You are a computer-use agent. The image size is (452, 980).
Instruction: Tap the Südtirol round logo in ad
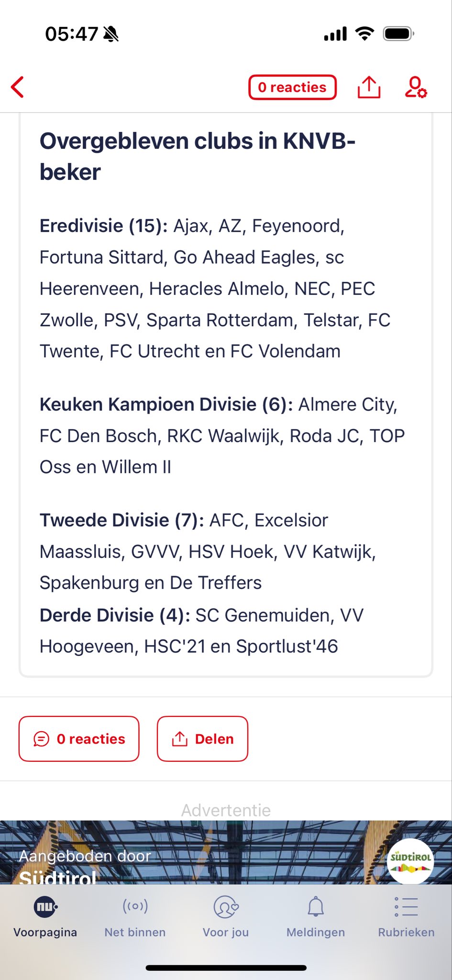tap(410, 861)
